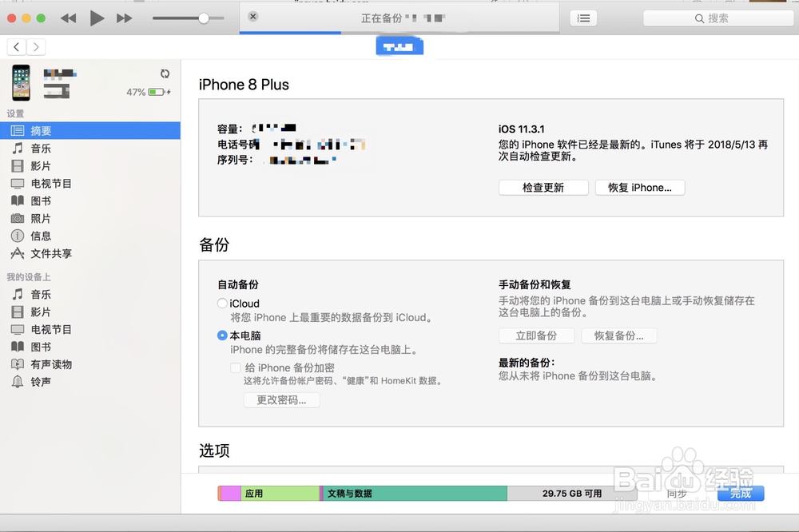Click the 立即备份 button

[537, 335]
